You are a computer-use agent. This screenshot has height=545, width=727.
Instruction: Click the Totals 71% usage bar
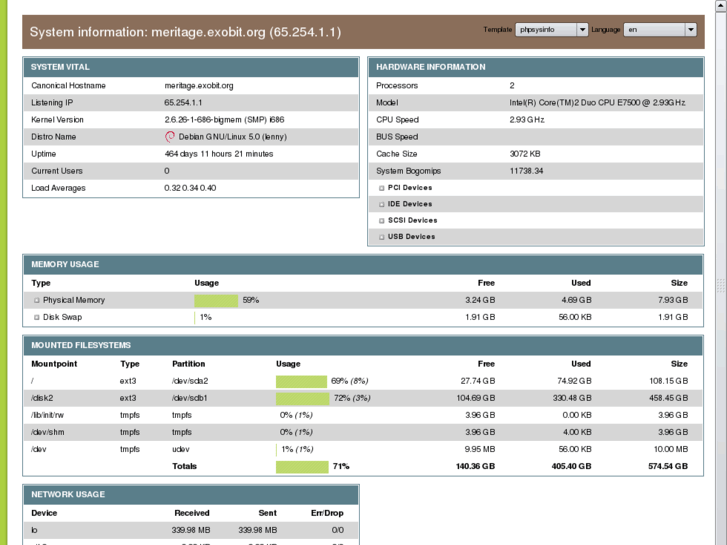click(x=302, y=466)
